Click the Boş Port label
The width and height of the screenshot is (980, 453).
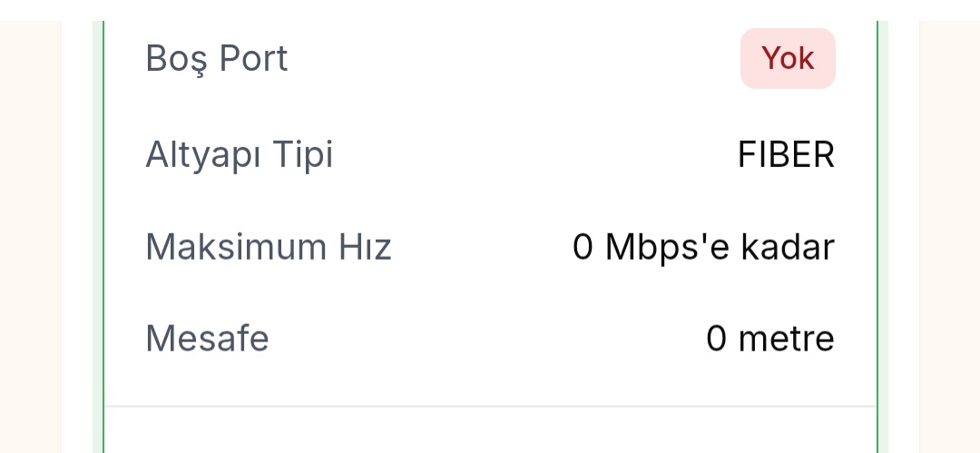tap(217, 59)
